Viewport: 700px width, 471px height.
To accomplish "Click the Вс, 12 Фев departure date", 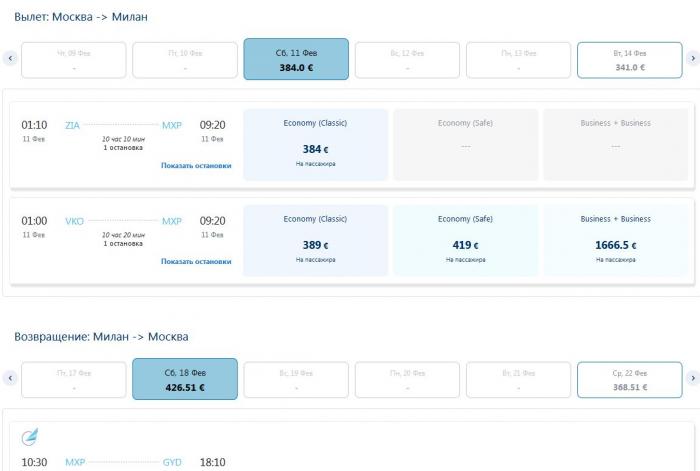I will click(x=407, y=59).
